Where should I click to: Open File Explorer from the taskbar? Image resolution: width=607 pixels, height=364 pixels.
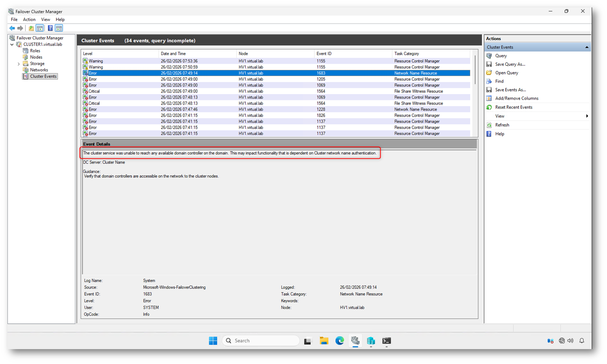point(324,341)
